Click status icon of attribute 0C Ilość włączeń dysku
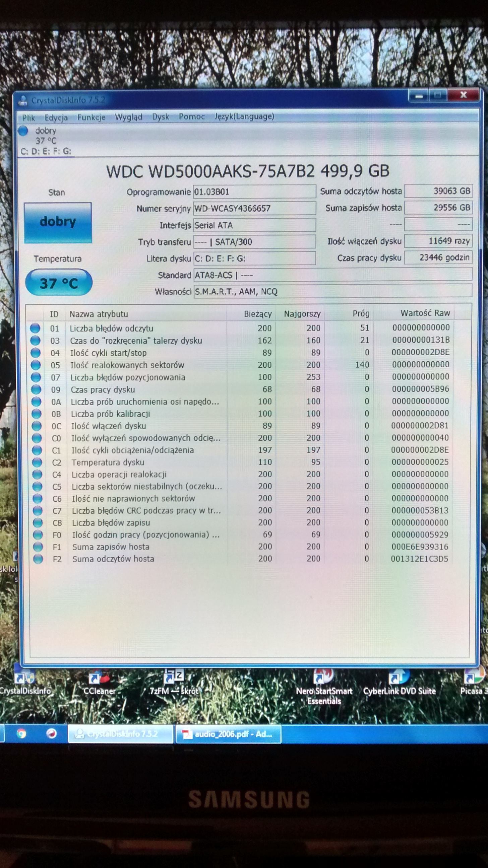 [37, 426]
